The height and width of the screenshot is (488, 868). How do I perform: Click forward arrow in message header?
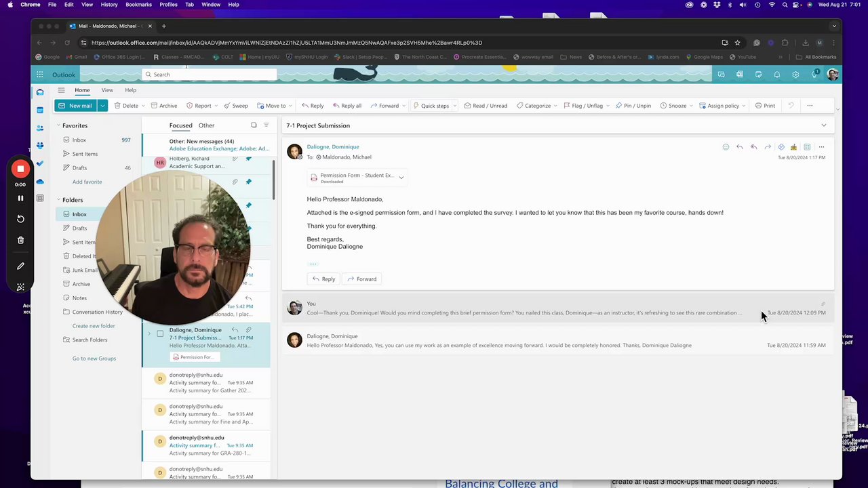coord(768,147)
